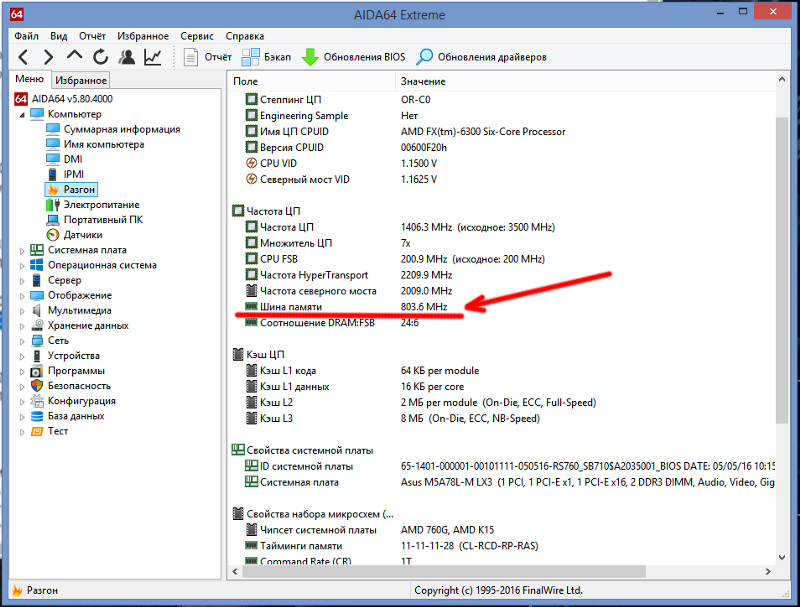
Task: Click the Тест benchmark icon
Action: [x=37, y=431]
